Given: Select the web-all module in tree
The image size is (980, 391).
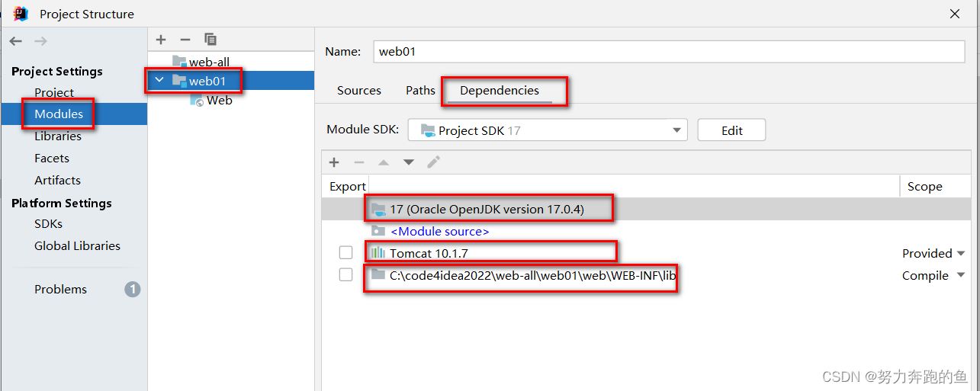Looking at the screenshot, I should tap(209, 62).
